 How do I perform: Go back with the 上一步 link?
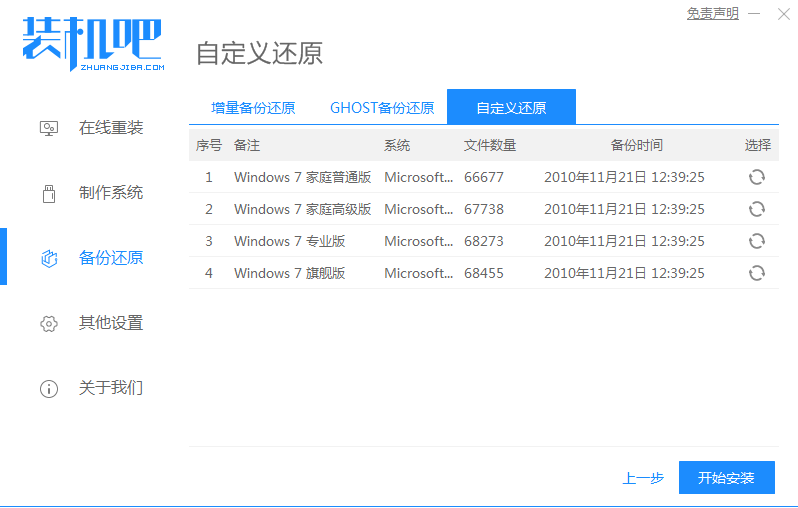click(x=642, y=478)
